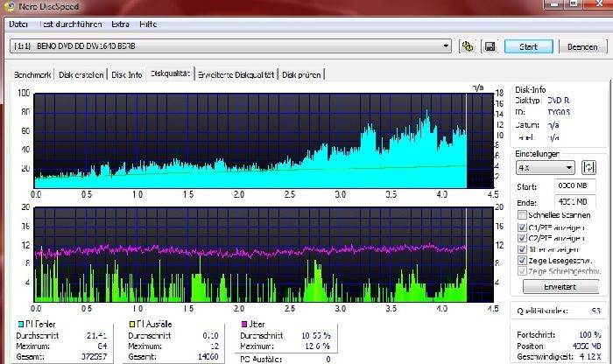Click the Disktyp value DVD-R
The height and width of the screenshot is (364, 613).
click(x=559, y=101)
